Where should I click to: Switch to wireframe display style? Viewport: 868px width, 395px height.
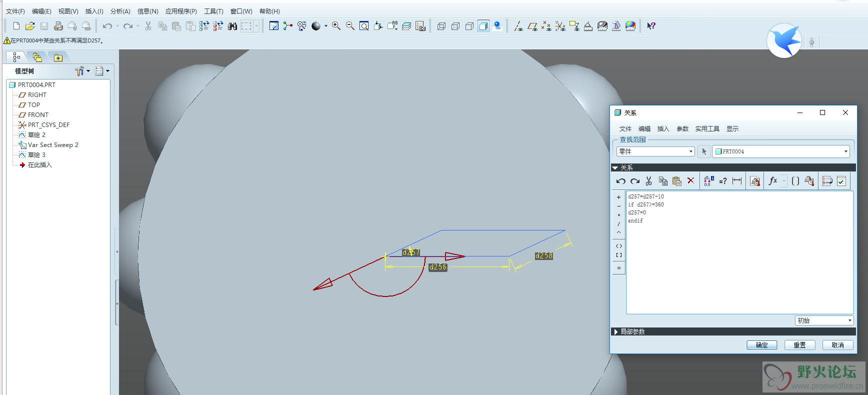pyautogui.click(x=441, y=26)
